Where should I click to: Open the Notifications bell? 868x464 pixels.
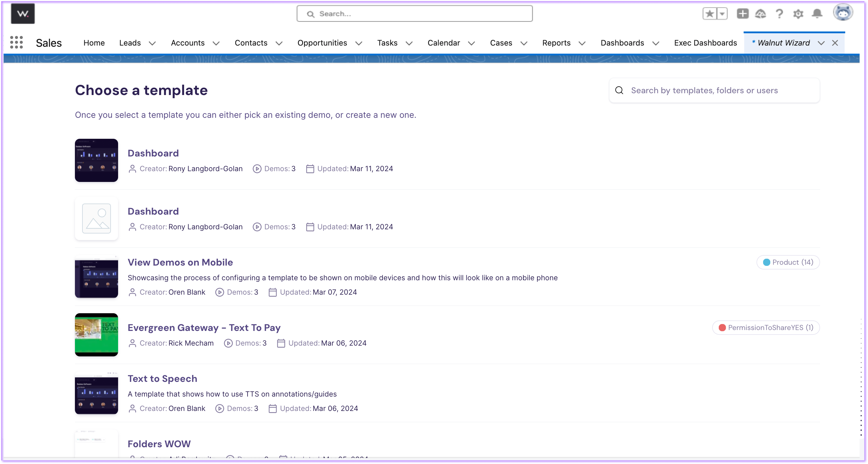(x=817, y=14)
